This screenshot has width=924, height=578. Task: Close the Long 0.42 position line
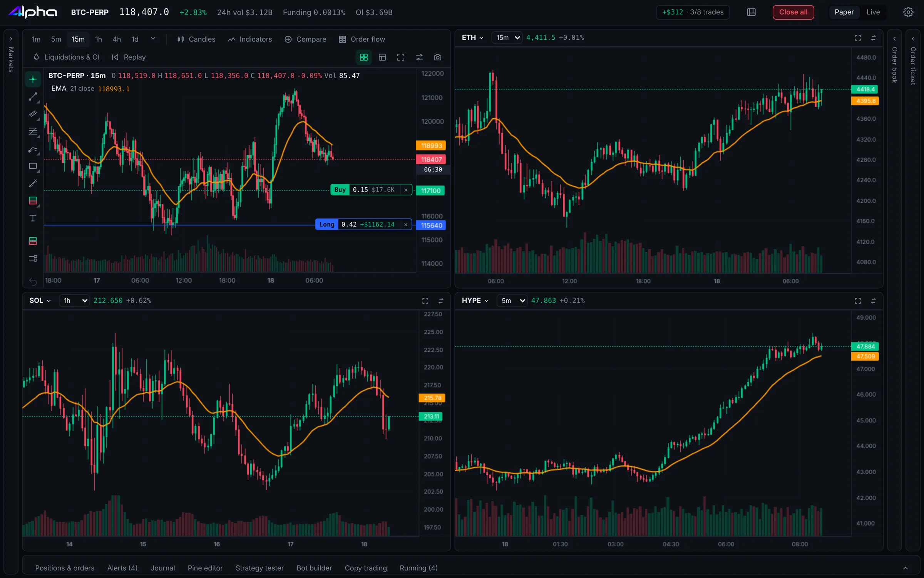coord(406,225)
